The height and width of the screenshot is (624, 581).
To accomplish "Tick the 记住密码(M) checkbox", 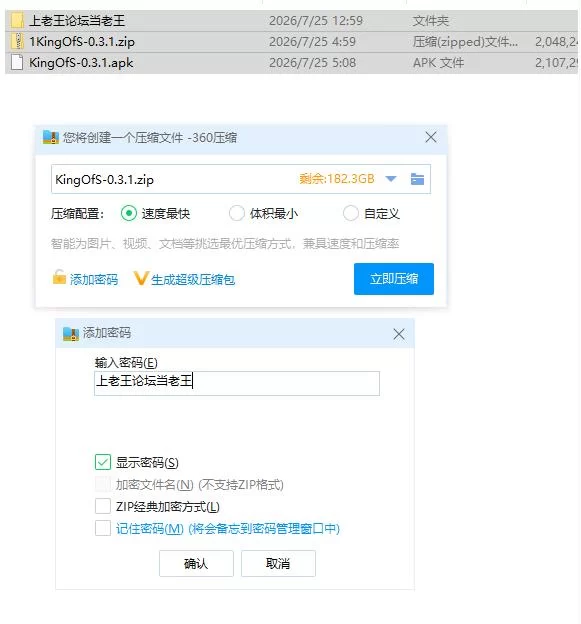I will (103, 528).
